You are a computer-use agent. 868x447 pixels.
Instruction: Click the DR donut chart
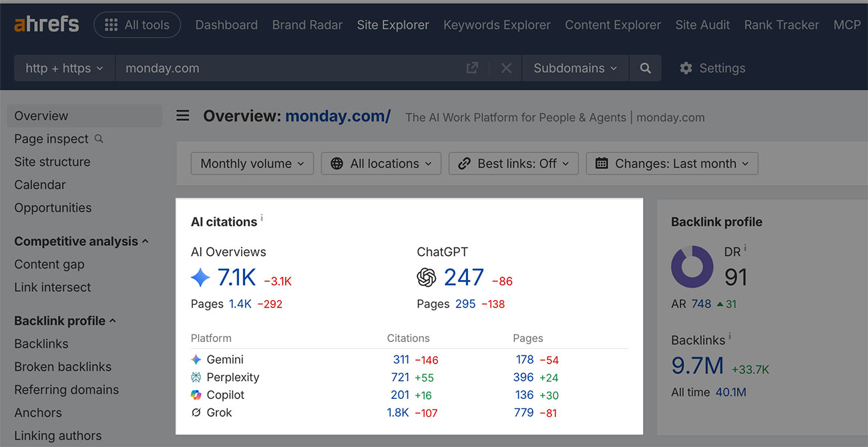tap(692, 267)
